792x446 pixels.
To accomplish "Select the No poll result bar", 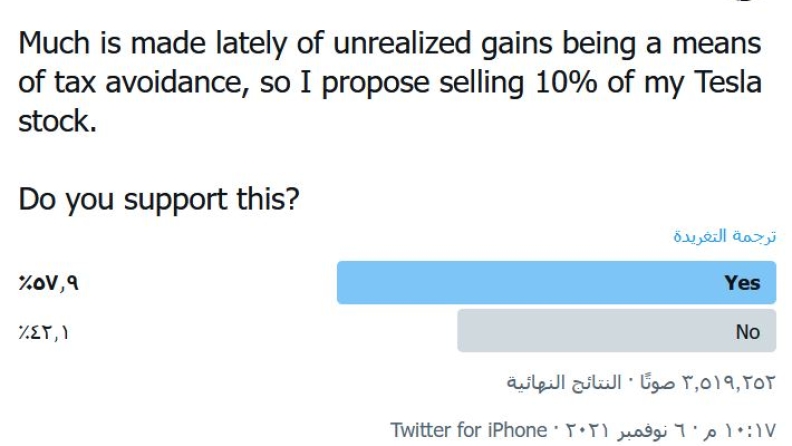I will [x=616, y=331].
